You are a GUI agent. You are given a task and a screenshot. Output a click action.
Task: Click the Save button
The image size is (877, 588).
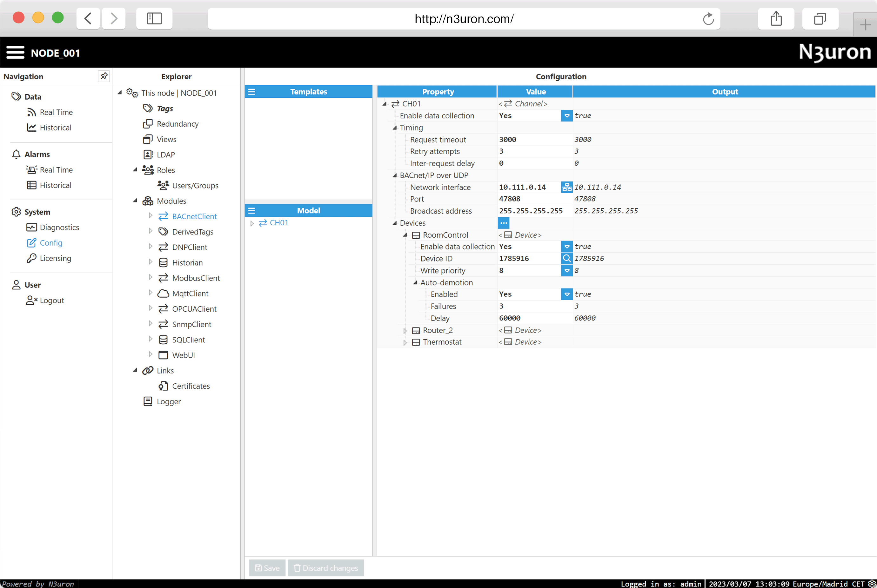pyautogui.click(x=267, y=568)
